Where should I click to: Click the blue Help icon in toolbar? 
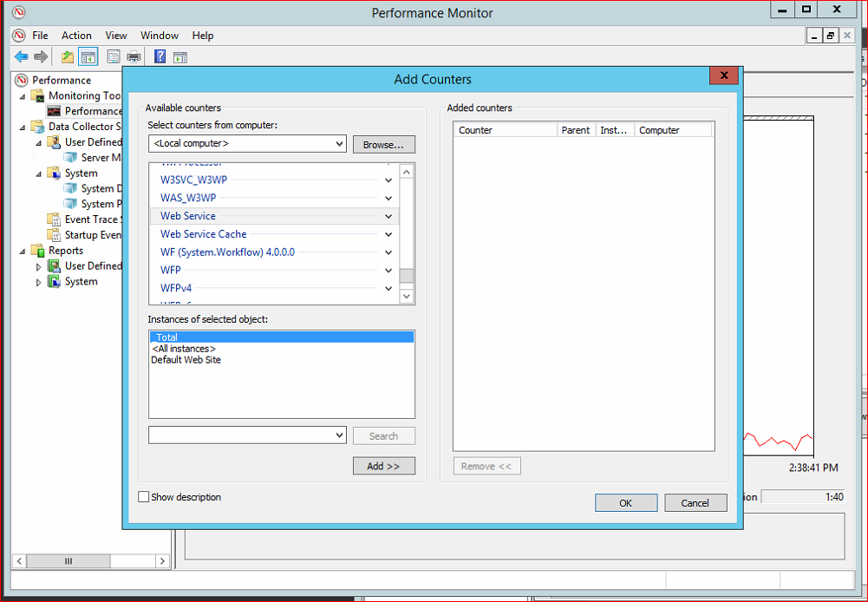[160, 57]
